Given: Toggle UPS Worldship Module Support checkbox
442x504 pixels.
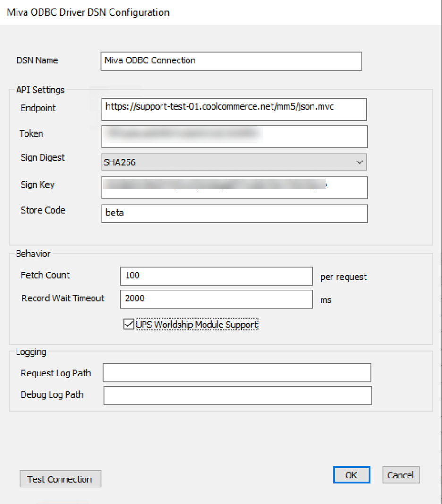Looking at the screenshot, I should [x=129, y=324].
